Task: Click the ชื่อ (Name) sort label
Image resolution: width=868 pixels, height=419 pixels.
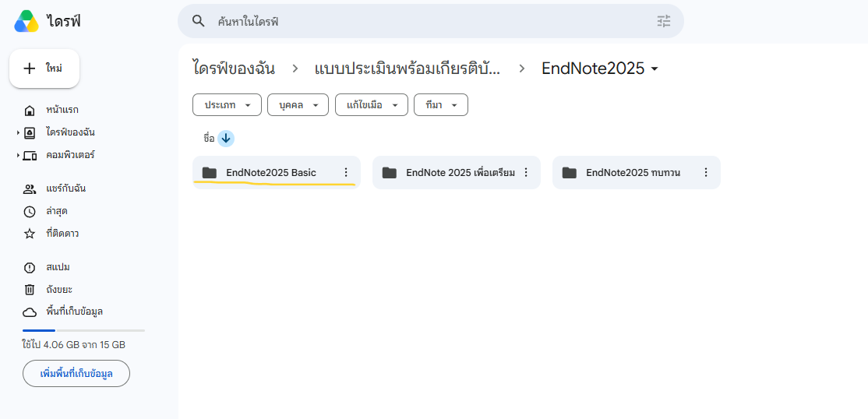Action: click(x=209, y=139)
